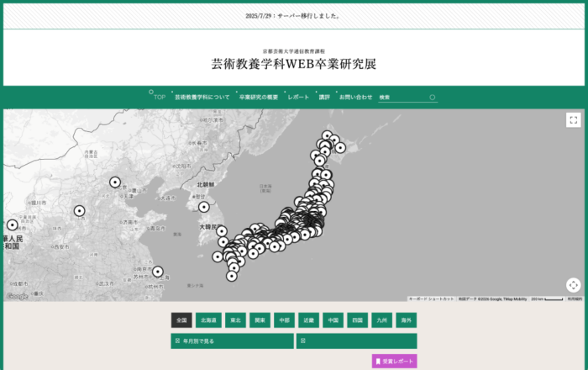Click the map scale bar control
The width and height of the screenshot is (588, 370).
(x=547, y=299)
